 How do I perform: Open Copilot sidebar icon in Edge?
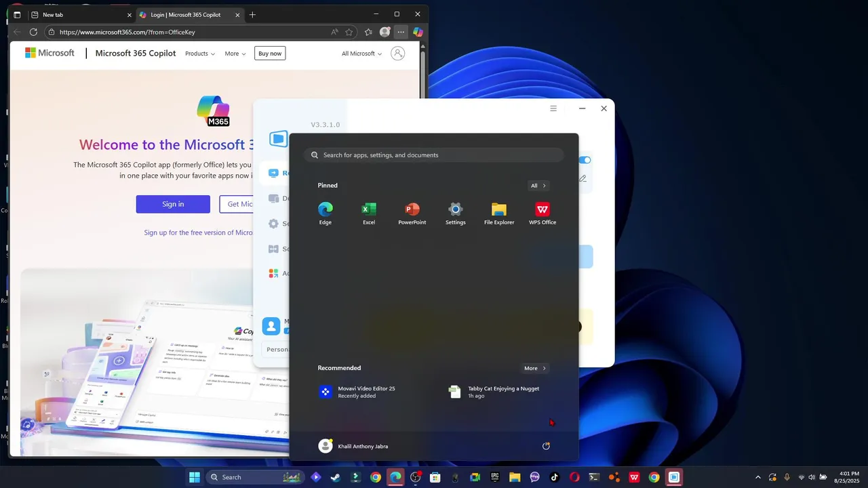coord(418,32)
